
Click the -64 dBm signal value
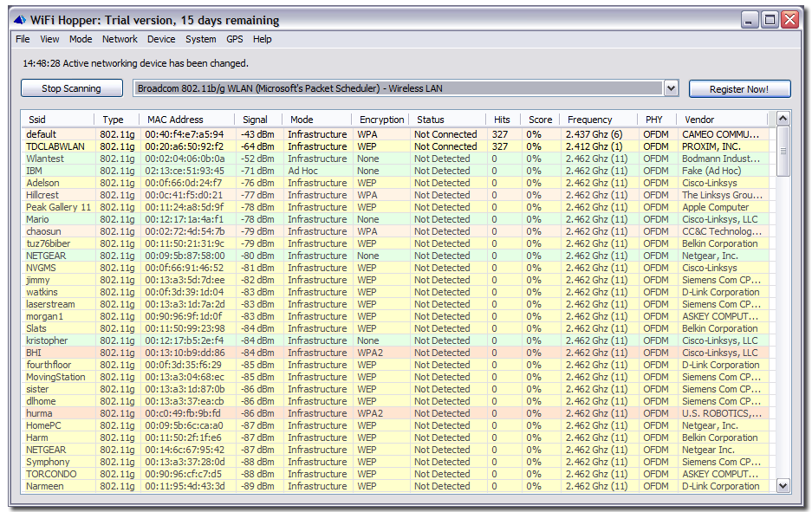(257, 146)
